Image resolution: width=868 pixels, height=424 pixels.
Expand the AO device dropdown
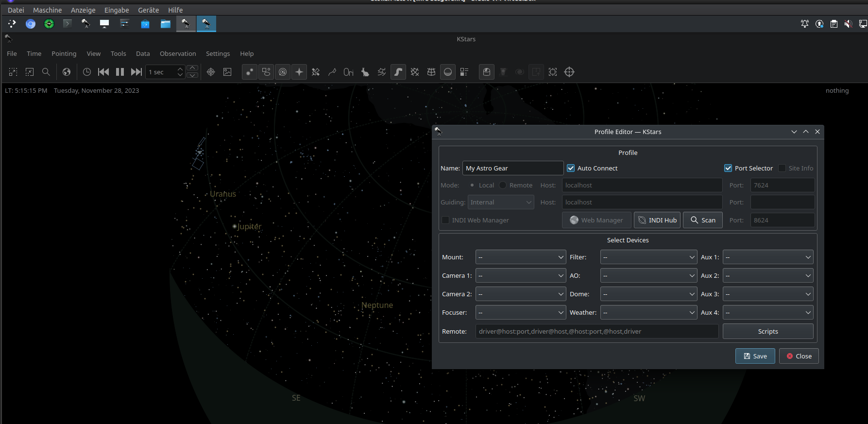coord(649,275)
